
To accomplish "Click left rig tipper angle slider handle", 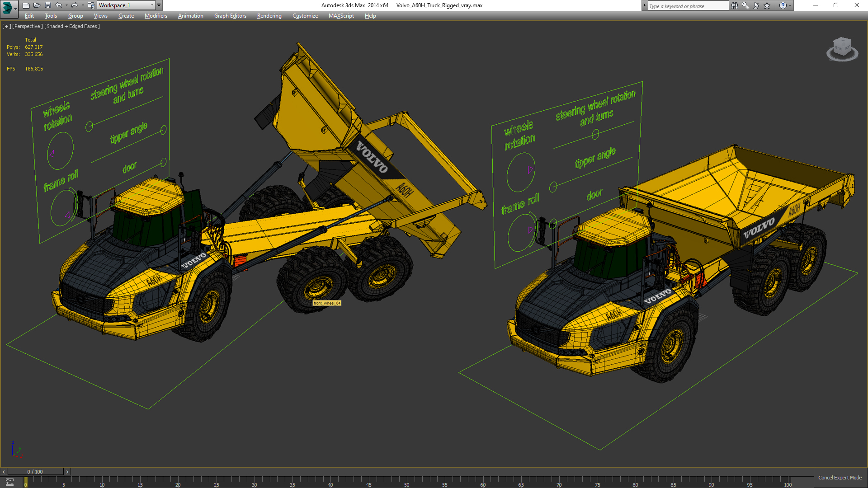I will [163, 130].
